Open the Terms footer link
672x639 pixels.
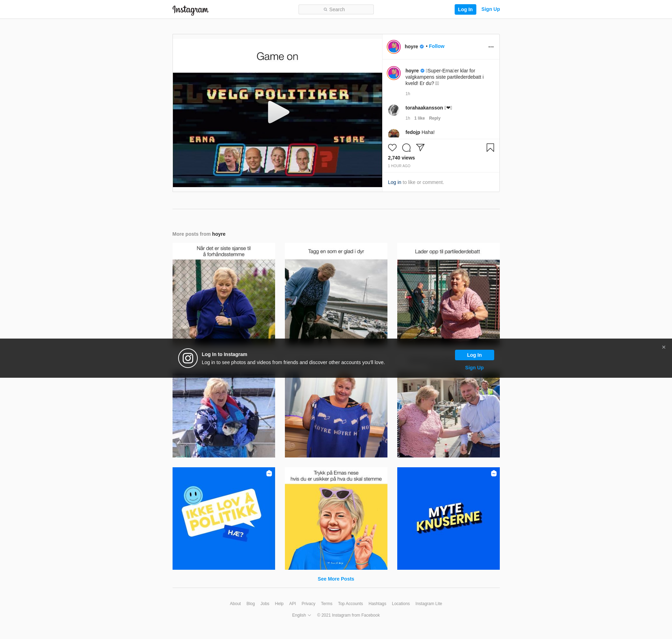[x=327, y=604]
